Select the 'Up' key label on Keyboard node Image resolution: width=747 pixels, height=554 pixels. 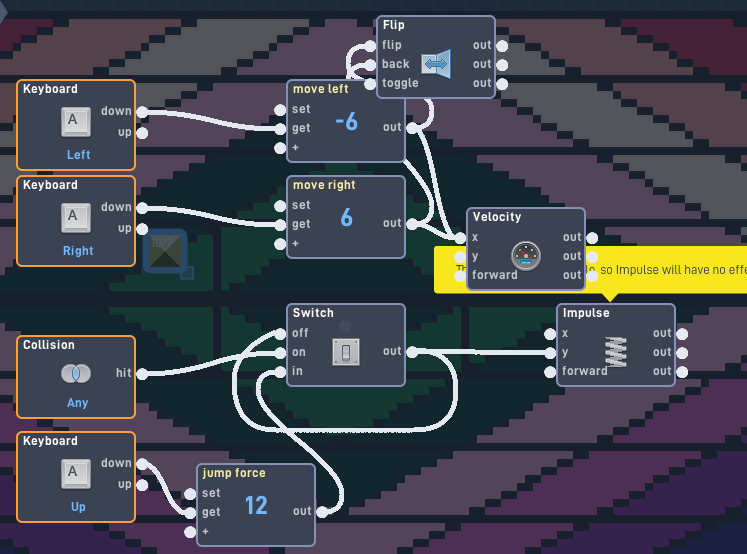click(78, 507)
